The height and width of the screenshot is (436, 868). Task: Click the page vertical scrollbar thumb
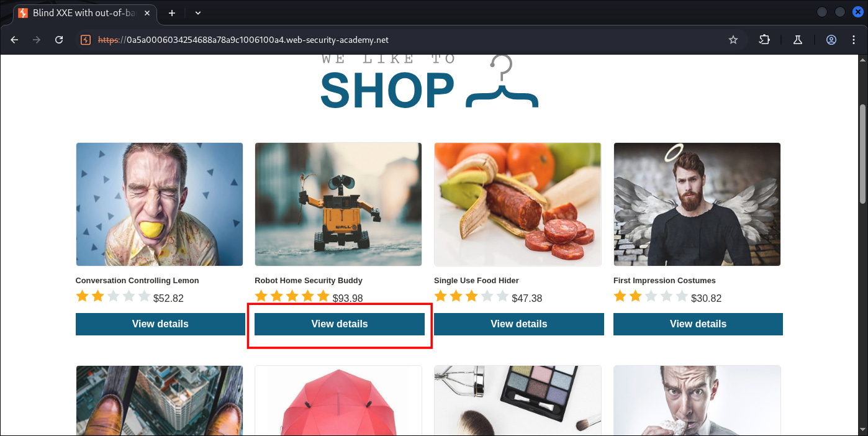point(862,153)
